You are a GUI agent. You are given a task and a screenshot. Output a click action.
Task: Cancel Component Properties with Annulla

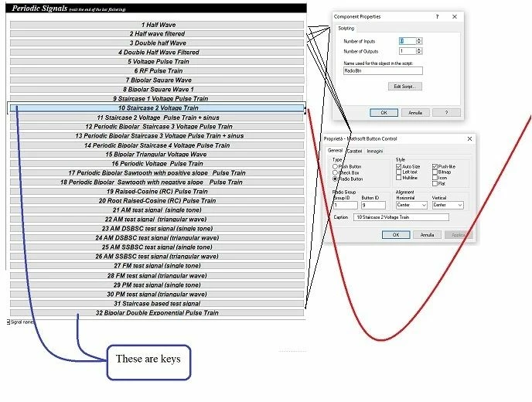click(x=415, y=113)
